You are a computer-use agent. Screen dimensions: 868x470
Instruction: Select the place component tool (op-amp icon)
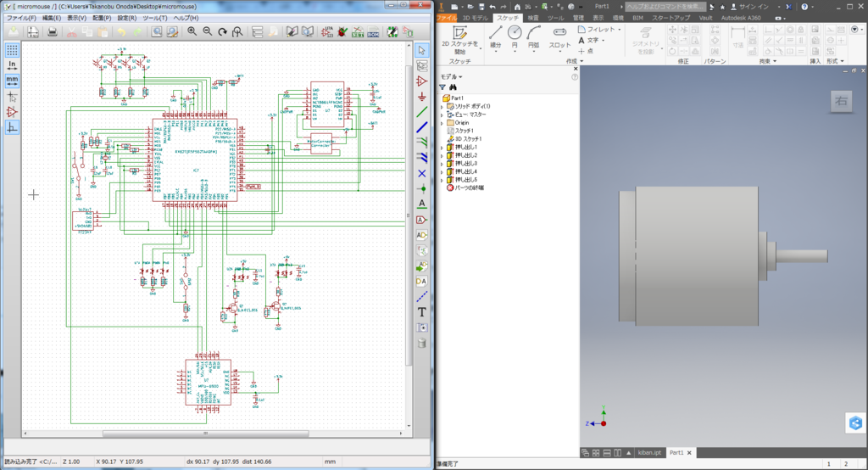click(422, 81)
